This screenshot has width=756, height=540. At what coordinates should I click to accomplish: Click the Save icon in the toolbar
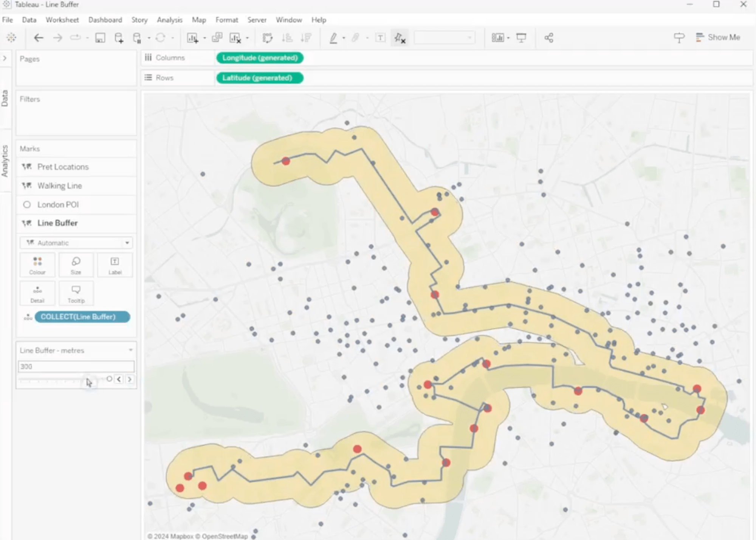(x=100, y=38)
